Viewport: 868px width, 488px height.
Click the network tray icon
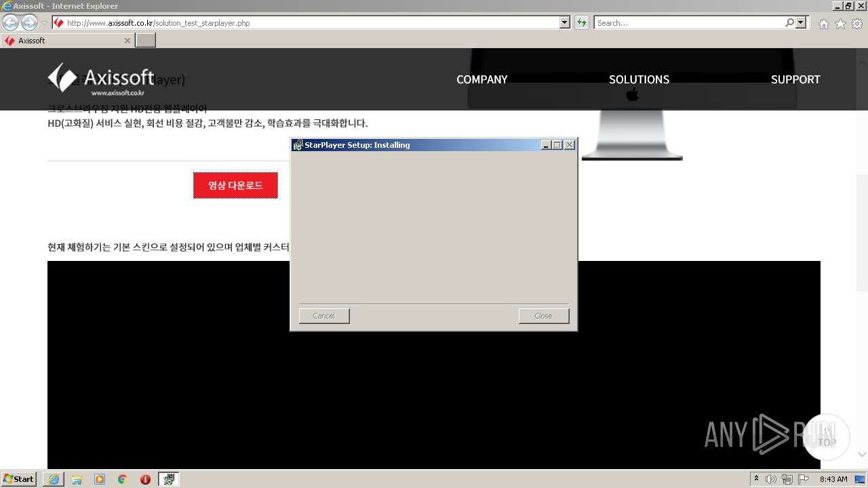[x=787, y=479]
